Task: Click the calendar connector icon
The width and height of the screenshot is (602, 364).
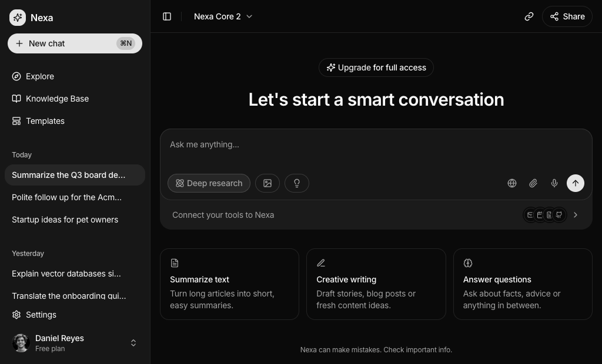Action: pyautogui.click(x=540, y=215)
